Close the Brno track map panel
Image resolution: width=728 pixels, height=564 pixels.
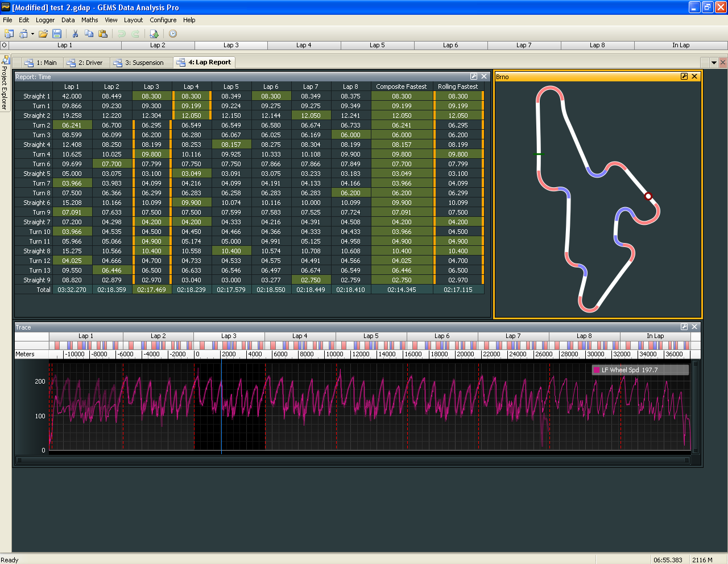694,76
